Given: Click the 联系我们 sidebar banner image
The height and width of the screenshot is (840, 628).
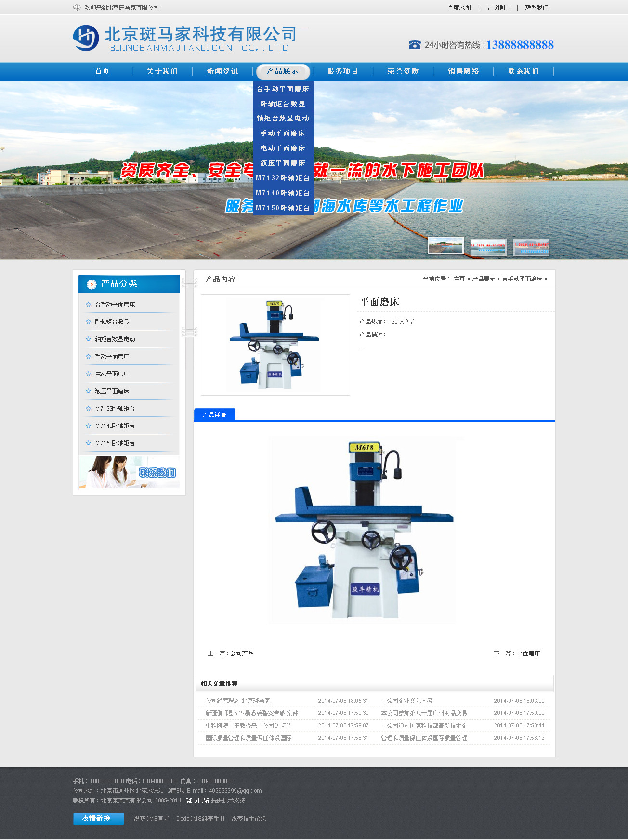Looking at the screenshot, I should pyautogui.click(x=129, y=472).
